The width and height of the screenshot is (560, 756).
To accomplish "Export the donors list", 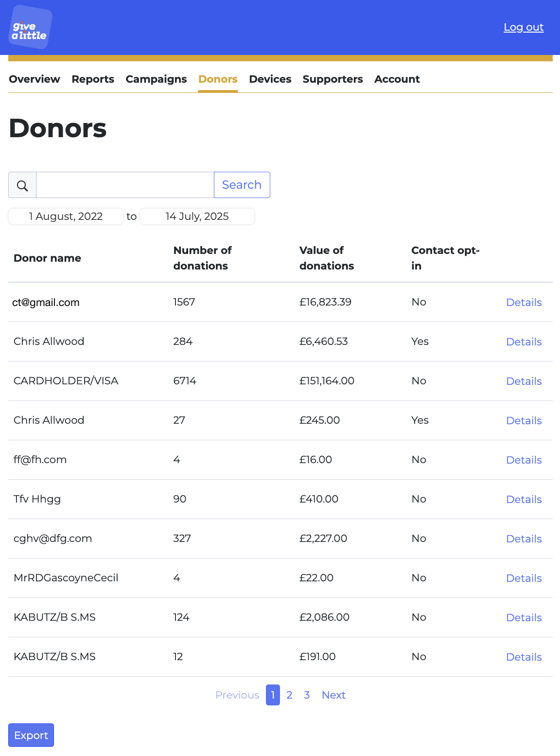I will 31,735.
